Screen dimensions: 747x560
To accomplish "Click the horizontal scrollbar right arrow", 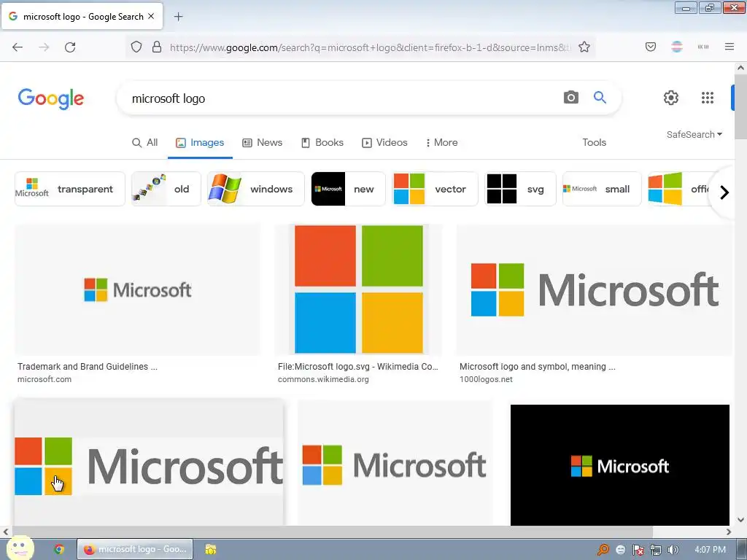I will [729, 532].
